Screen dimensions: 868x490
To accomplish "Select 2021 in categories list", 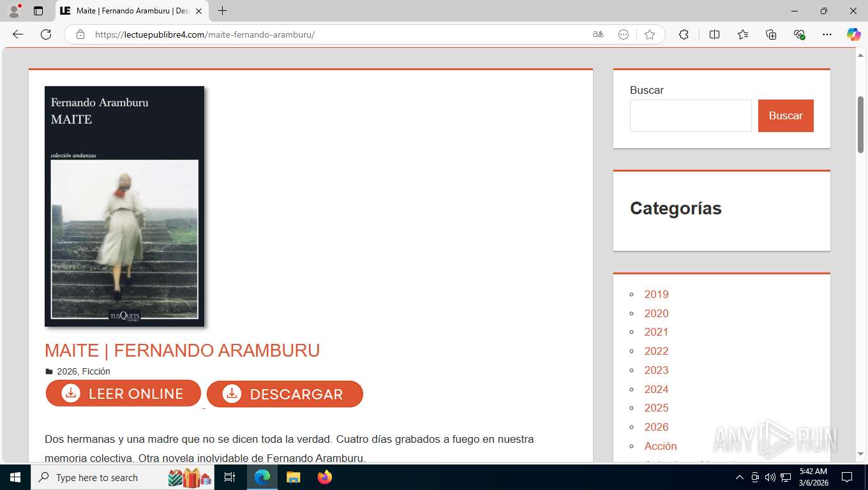I will (656, 332).
